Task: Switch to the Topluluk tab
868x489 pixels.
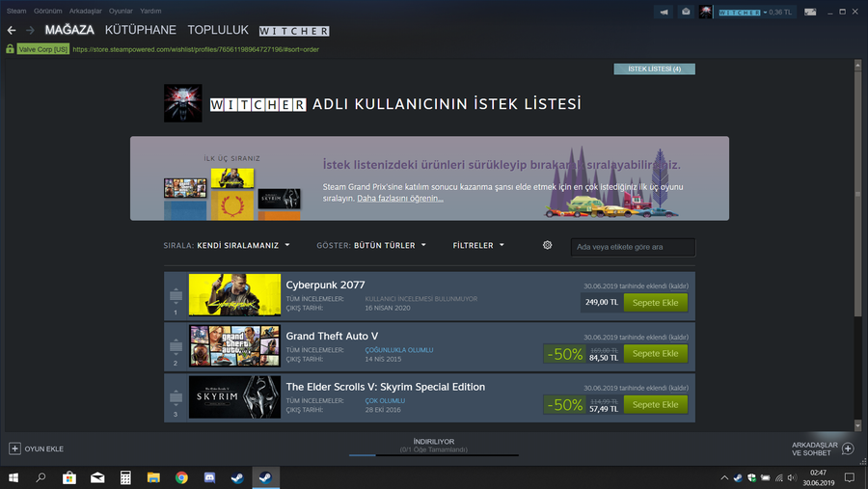Action: (x=218, y=30)
